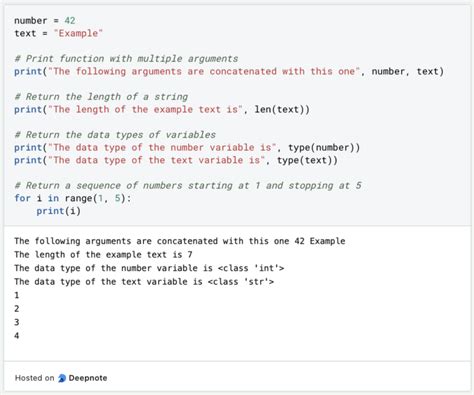This screenshot has height=395, width=474.
Task: Click comment about sequence starting at 1
Action: coord(188,186)
